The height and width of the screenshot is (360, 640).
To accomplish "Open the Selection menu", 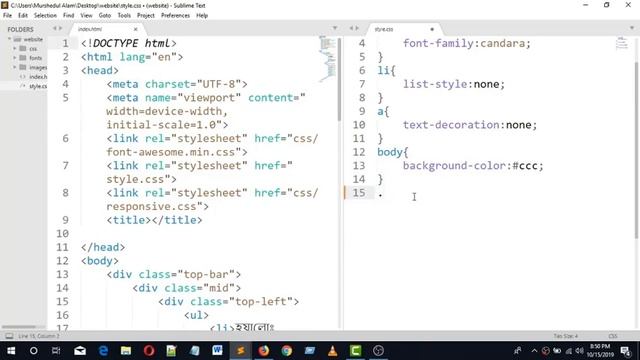I will pos(45,16).
